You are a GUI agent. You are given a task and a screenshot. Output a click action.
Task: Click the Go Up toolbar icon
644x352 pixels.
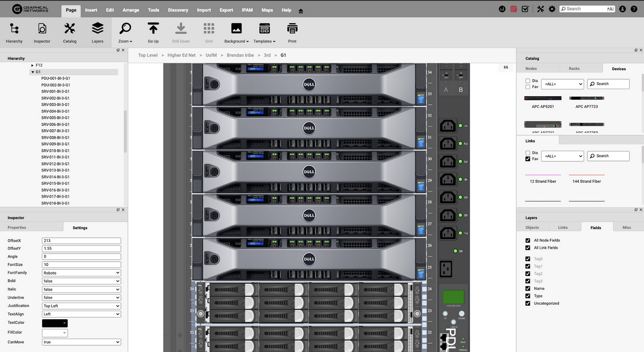click(x=153, y=33)
